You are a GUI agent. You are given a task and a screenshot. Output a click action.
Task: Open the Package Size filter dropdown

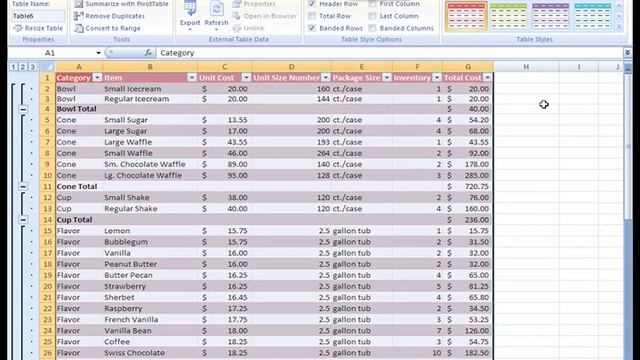387,78
